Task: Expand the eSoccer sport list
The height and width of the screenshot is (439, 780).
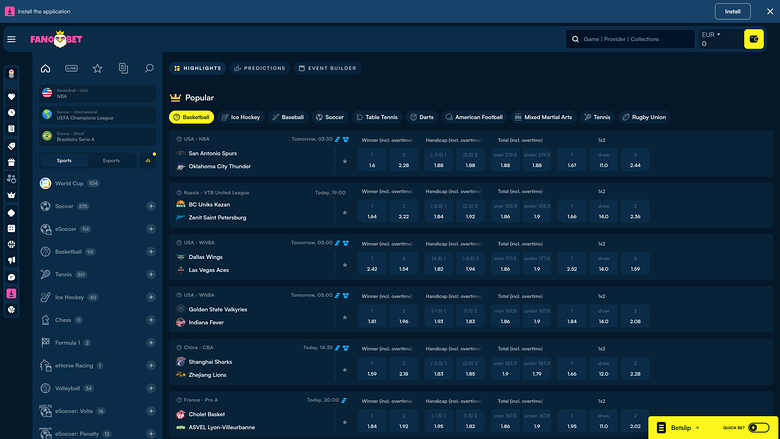Action: (151, 229)
